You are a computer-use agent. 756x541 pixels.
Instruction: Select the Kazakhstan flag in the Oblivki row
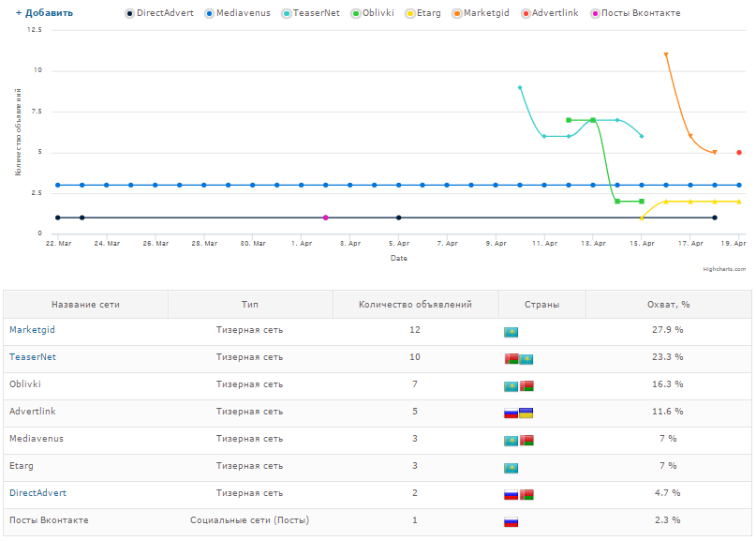tap(511, 386)
